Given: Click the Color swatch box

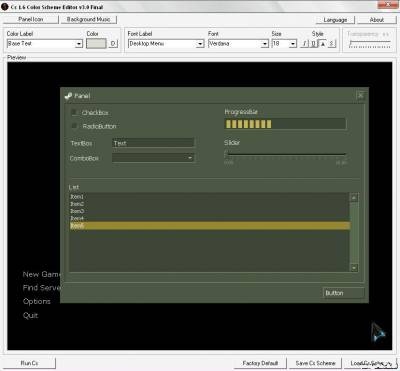Looking at the screenshot, I should point(96,44).
